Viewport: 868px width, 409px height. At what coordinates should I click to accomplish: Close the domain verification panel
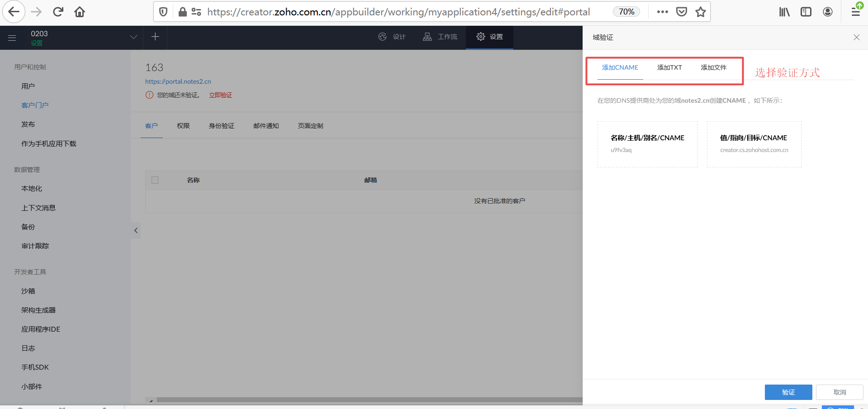[856, 38]
